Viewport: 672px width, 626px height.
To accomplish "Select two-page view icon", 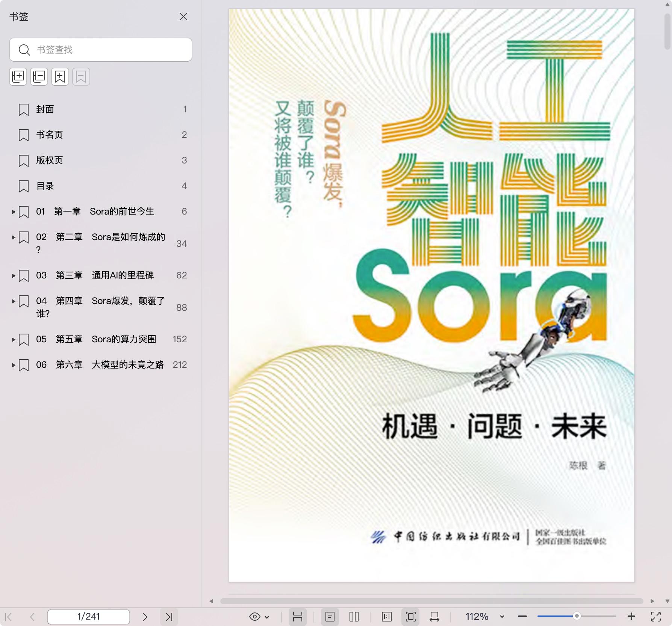I will (354, 617).
